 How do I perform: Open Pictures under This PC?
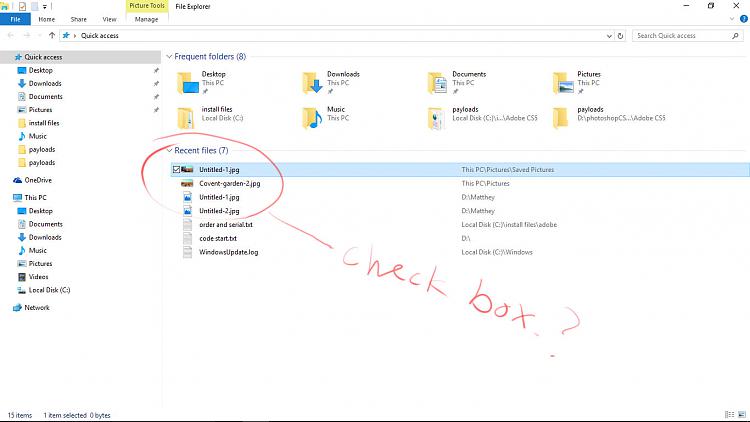coord(40,264)
